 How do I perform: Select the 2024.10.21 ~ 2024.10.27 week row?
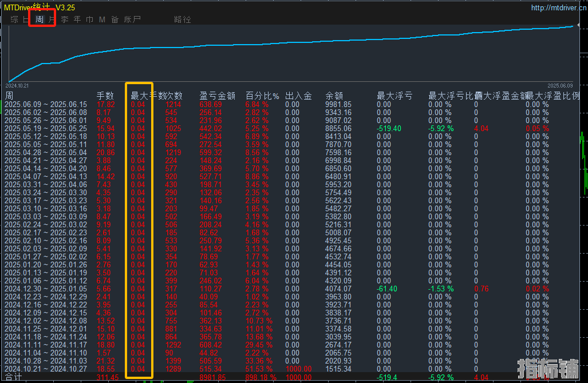[x=291, y=369]
